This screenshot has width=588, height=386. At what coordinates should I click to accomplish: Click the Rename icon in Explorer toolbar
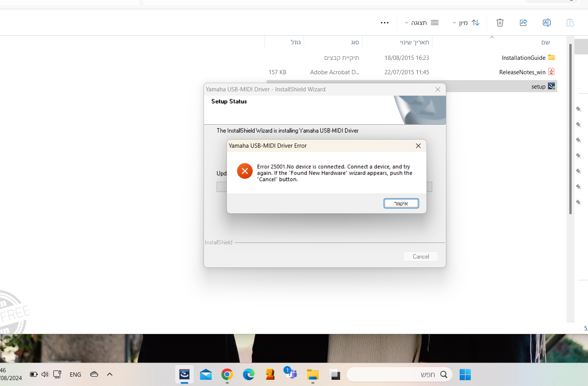pos(547,23)
